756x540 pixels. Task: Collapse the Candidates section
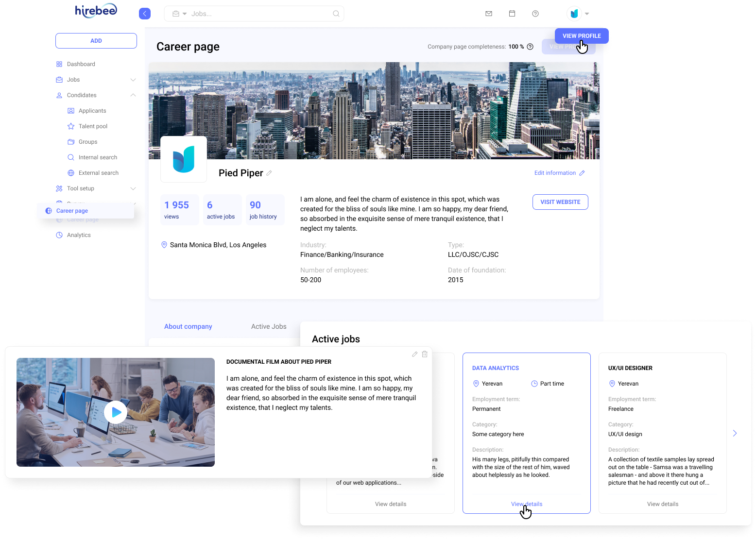[133, 95]
